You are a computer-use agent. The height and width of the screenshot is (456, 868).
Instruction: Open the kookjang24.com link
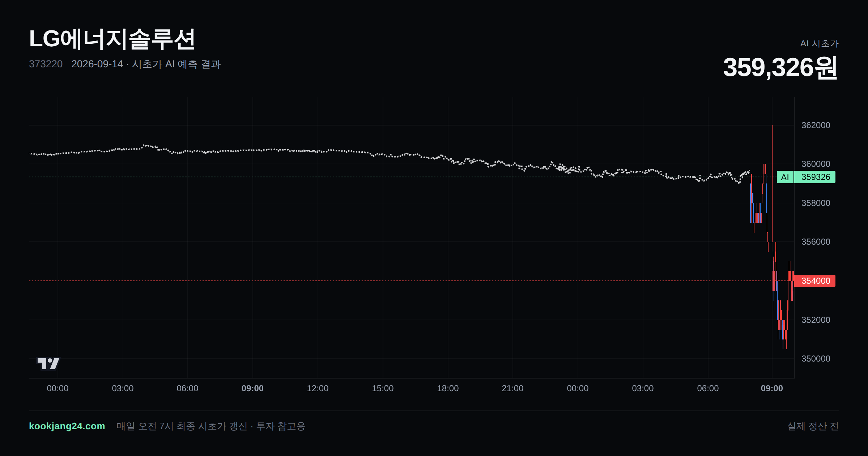[67, 426]
